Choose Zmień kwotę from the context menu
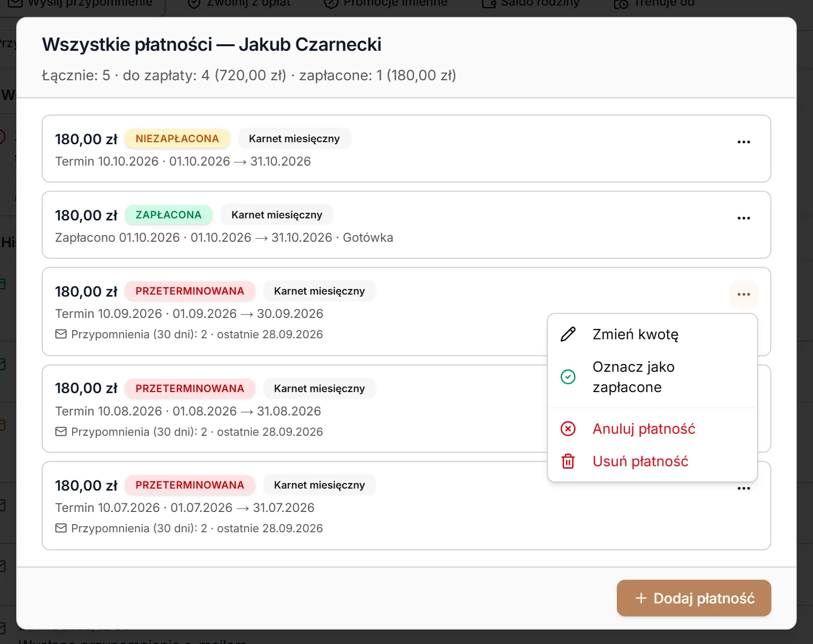 [x=652, y=334]
